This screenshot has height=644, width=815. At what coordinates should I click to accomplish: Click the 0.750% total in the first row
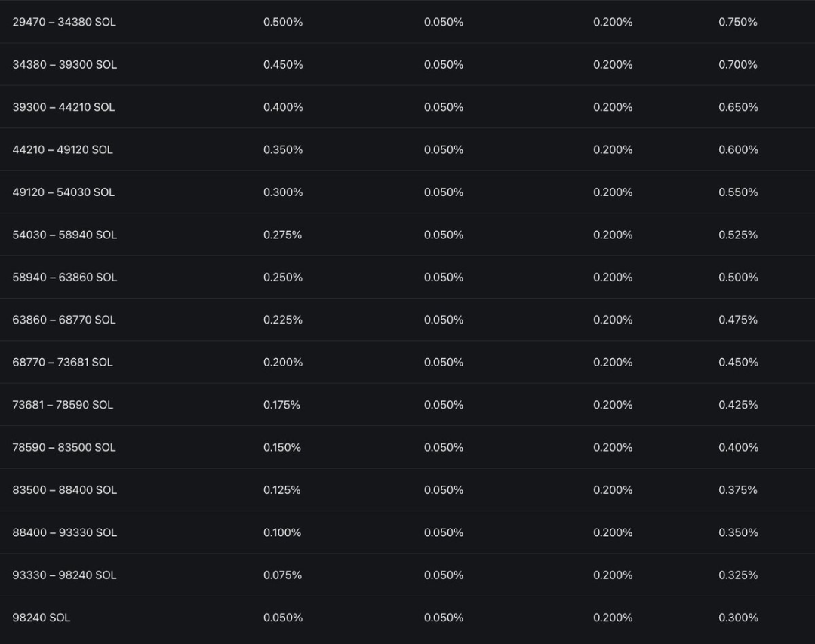(738, 22)
